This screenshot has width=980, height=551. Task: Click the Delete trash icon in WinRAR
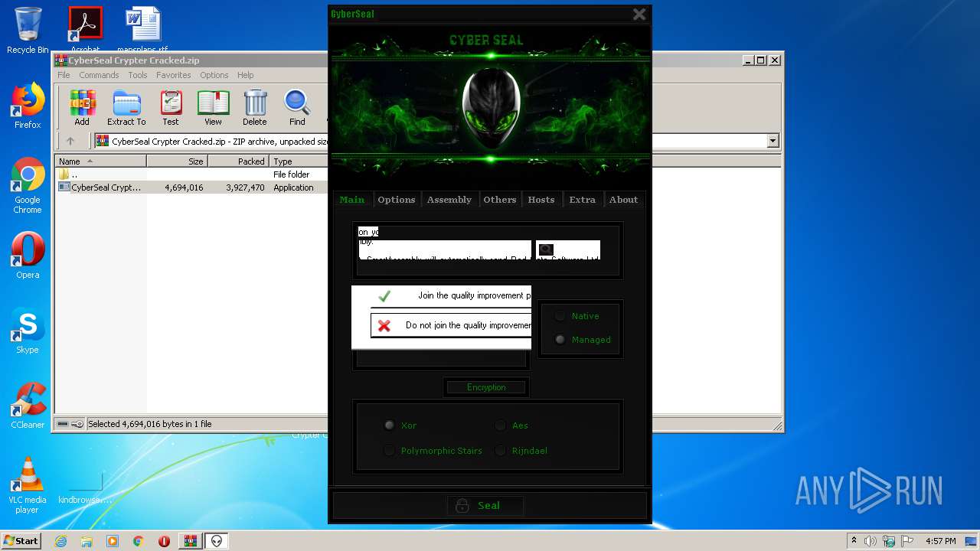pyautogui.click(x=255, y=107)
